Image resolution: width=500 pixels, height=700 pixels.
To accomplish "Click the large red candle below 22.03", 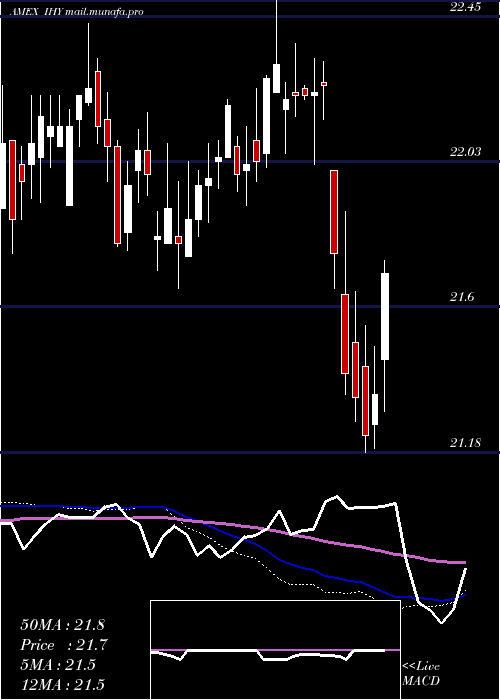I will click(334, 212).
